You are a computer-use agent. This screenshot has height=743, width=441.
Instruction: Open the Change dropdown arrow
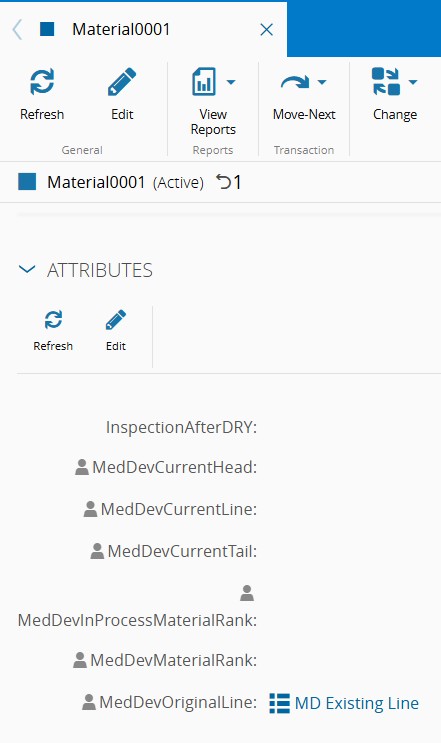pos(413,82)
